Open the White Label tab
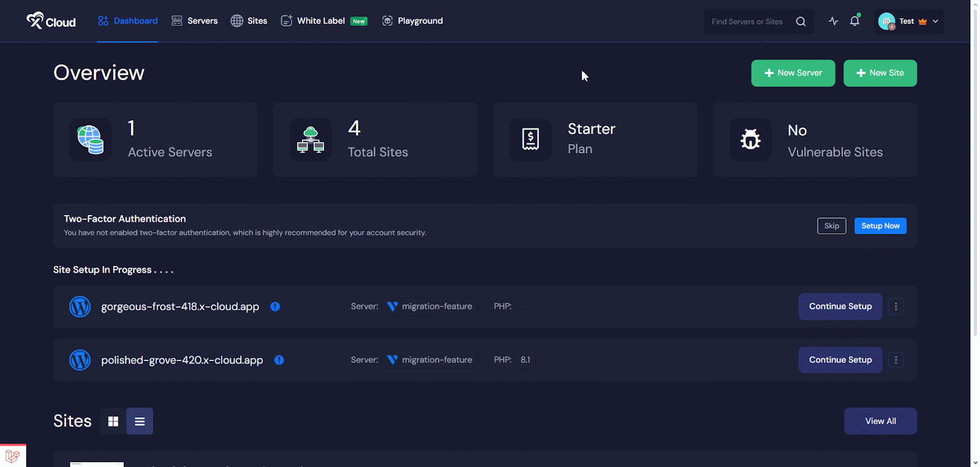This screenshot has width=980, height=467. click(320, 21)
